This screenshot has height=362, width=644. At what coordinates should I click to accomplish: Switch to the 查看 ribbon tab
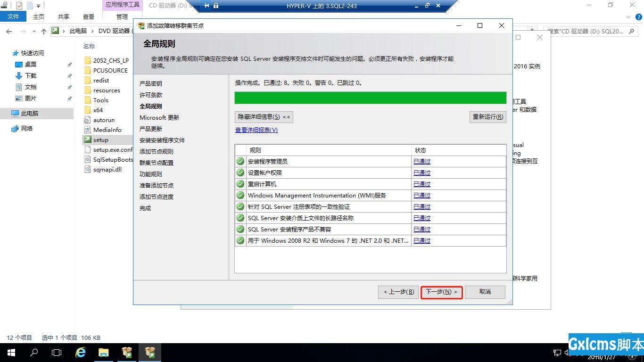pos(89,16)
